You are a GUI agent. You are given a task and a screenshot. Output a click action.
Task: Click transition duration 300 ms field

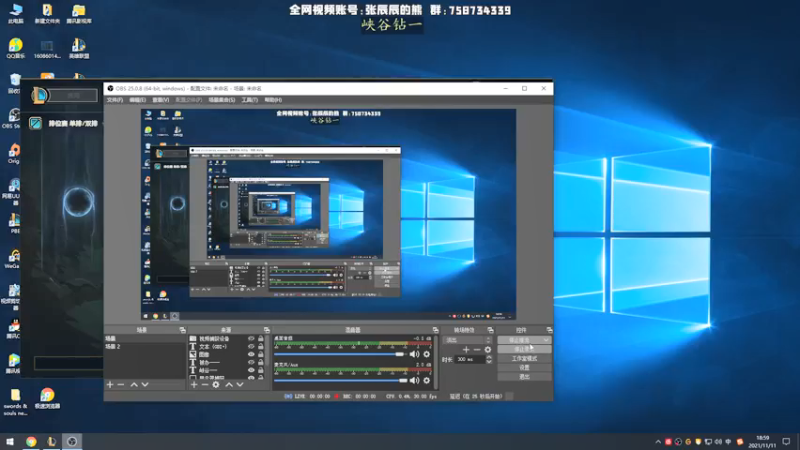point(469,359)
